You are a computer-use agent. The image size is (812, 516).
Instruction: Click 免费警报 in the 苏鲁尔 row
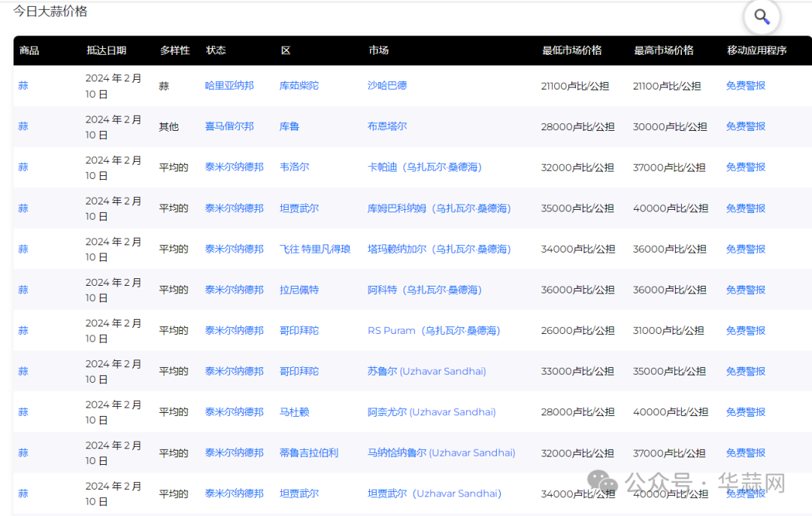[745, 372]
